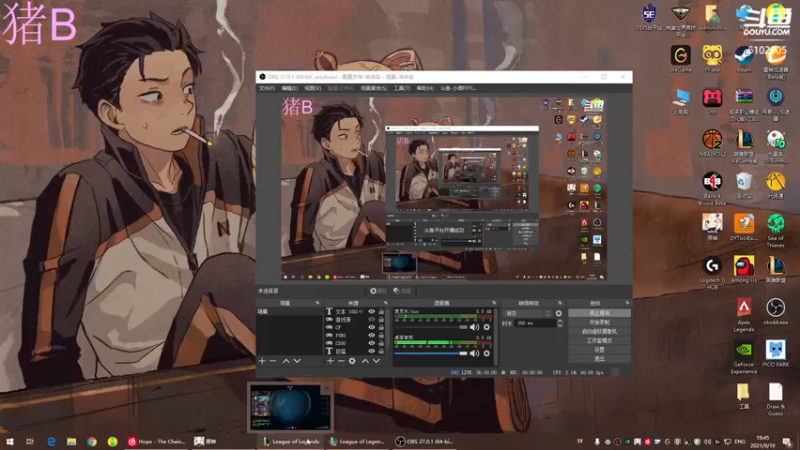Open PICO PARK desktop shortcut
The width and height of the screenshot is (800, 450).
776,354
